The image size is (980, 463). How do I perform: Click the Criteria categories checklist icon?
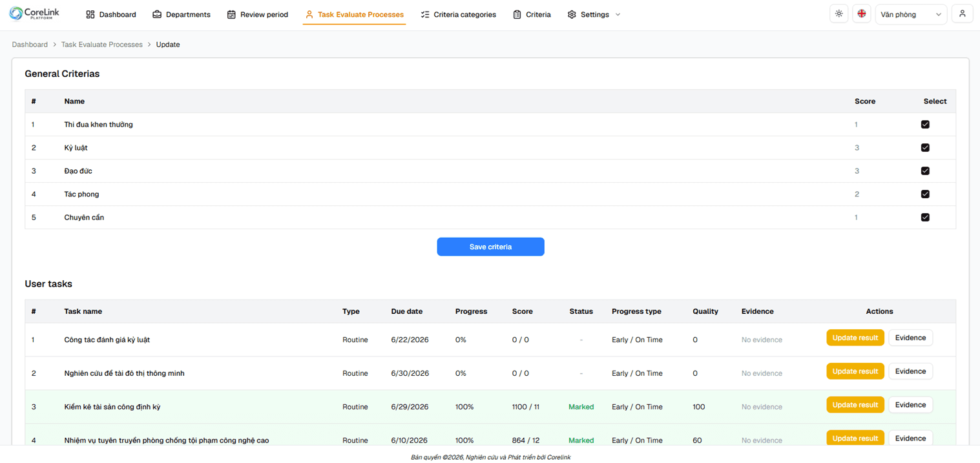pos(425,14)
